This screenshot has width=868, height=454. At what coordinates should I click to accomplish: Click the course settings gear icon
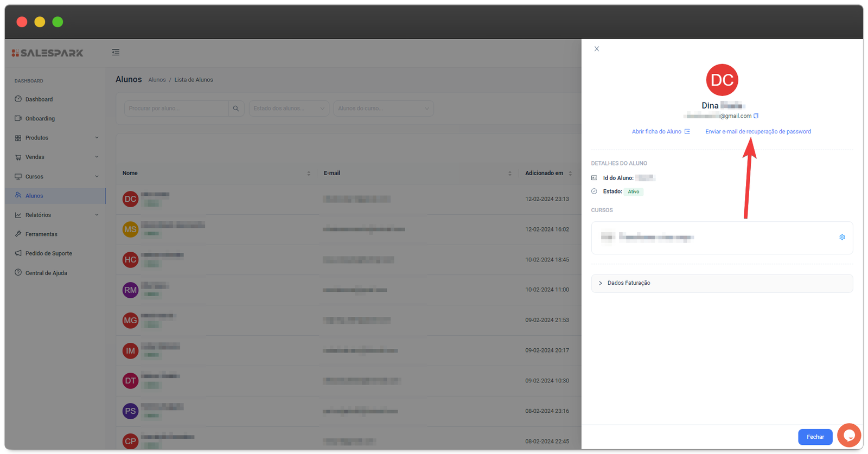(842, 237)
